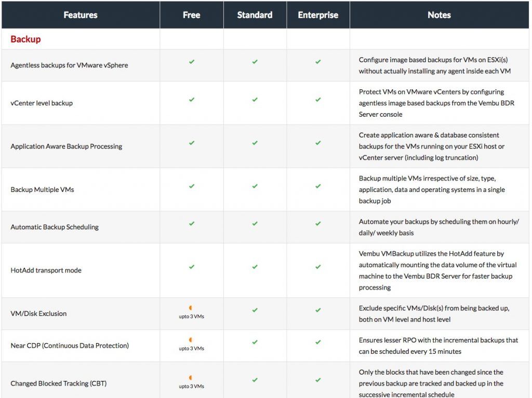Click 'upto 3 VMs' label in VM/Disk Exclusion row
Viewport: 532px width, 398px height.
point(191,317)
